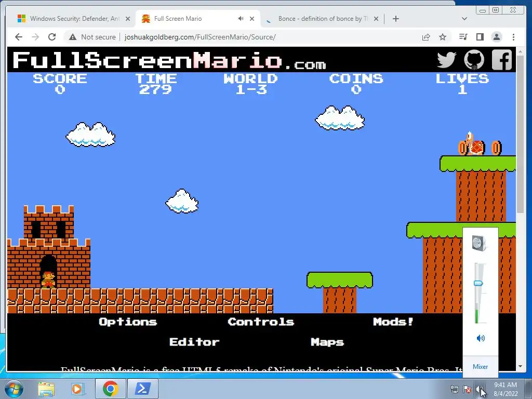This screenshot has height=399, width=532.
Task: Open the GitHub icon in site header
Action: [474, 60]
